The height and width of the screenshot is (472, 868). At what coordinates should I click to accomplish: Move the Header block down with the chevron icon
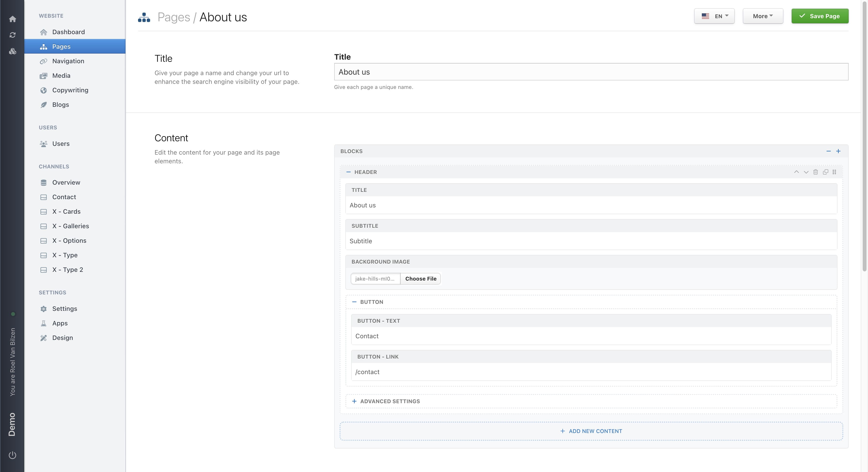[806, 172]
